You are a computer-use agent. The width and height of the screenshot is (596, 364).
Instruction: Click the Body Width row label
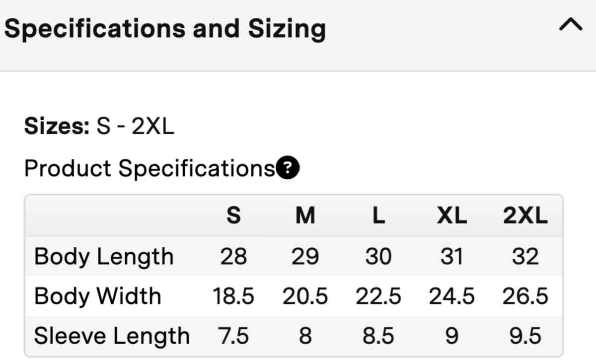click(98, 296)
